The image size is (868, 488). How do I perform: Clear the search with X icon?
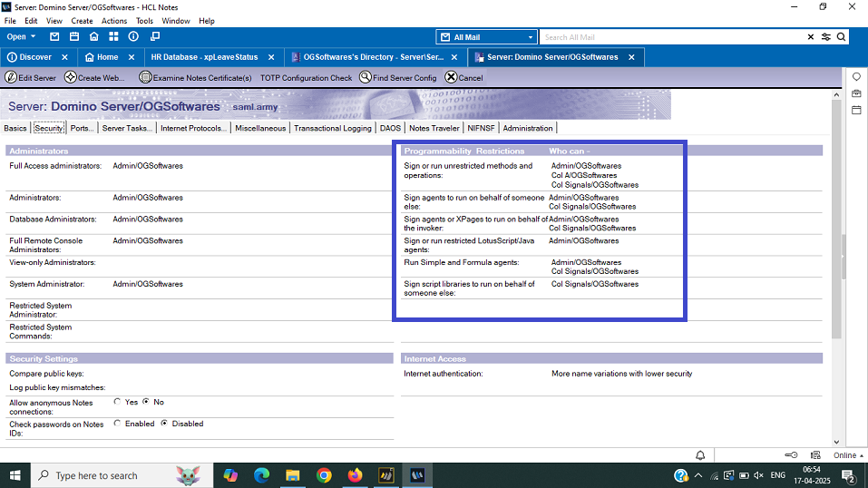pos(811,37)
